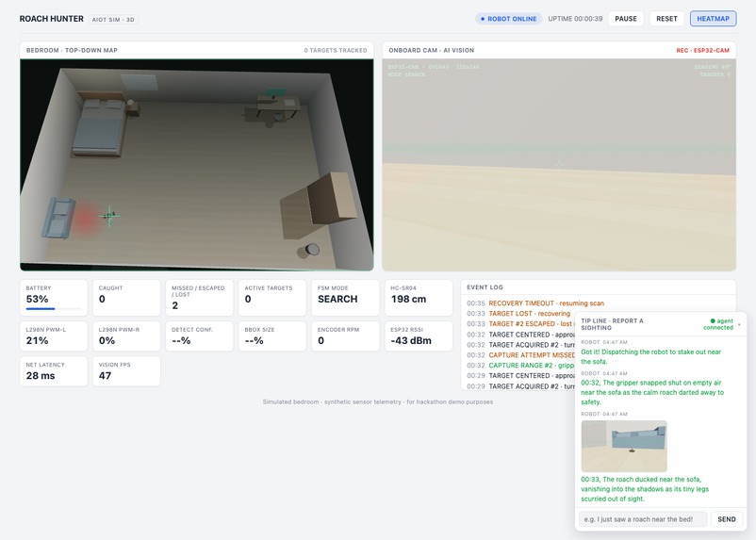Screen dimensions: 756x540
Task: Select the ACTIVE TARGETS stat card
Action: tap(271, 298)
